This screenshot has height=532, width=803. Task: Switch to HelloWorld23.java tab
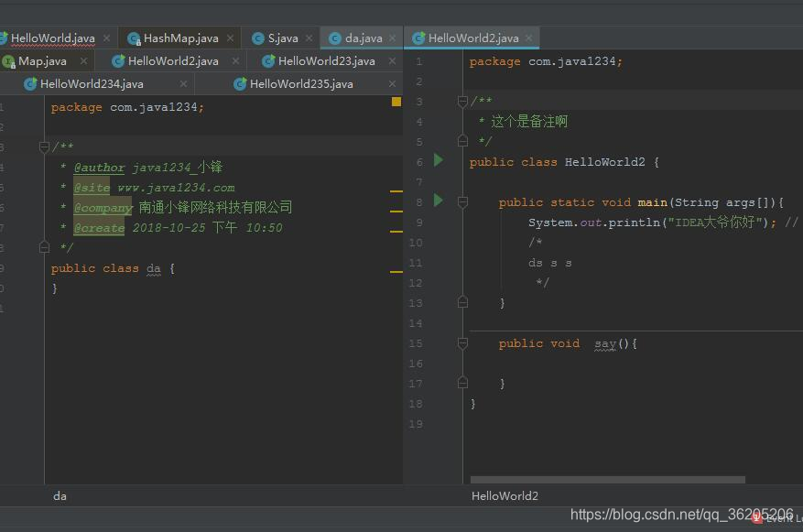pos(326,61)
